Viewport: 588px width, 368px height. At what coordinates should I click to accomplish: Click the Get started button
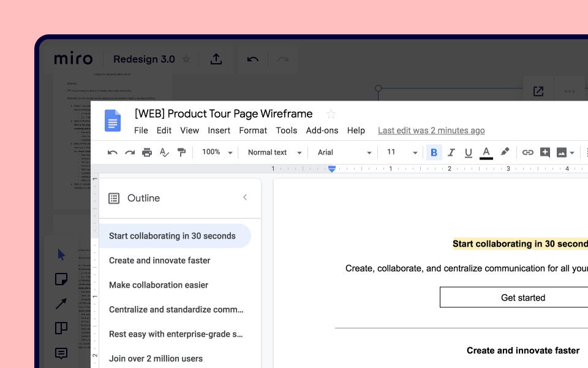point(522,297)
